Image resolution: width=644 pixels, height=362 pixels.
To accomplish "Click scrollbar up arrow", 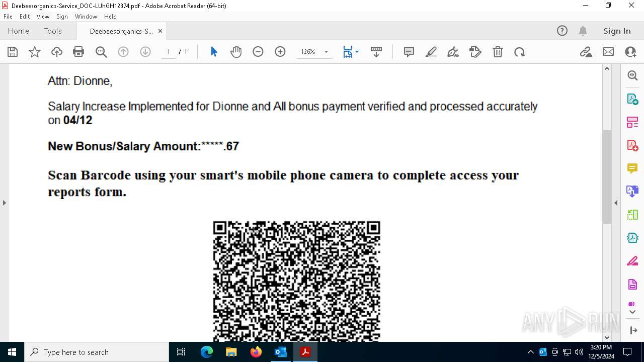I will (607, 68).
